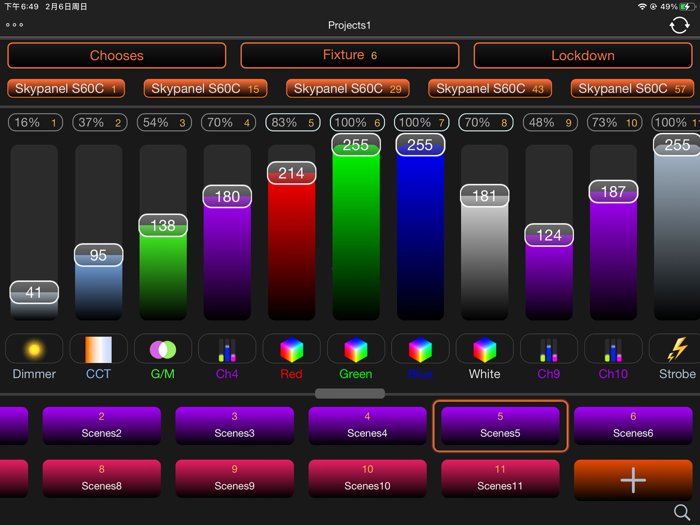The height and width of the screenshot is (525, 700).
Task: Toggle the 70% channel 8 pill
Action: click(486, 122)
